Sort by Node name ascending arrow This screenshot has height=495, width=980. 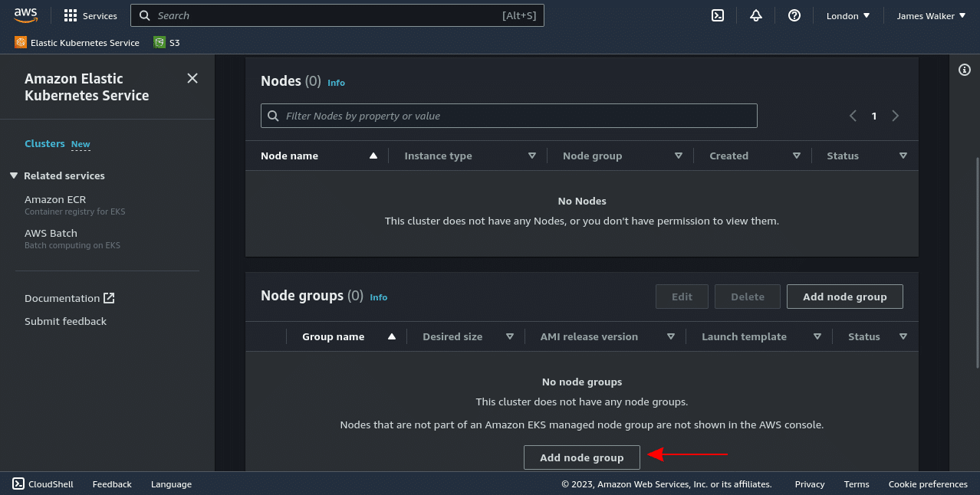point(373,156)
